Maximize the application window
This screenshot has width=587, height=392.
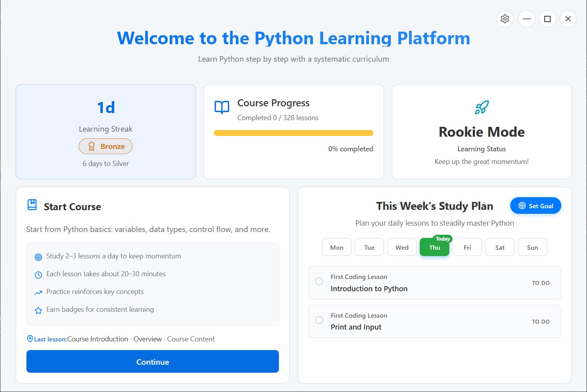pyautogui.click(x=547, y=19)
